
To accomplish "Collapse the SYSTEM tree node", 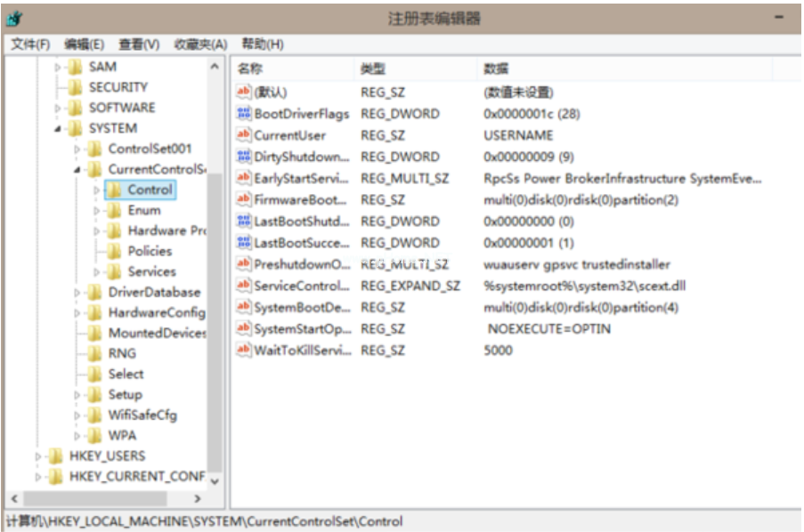I will [58, 129].
